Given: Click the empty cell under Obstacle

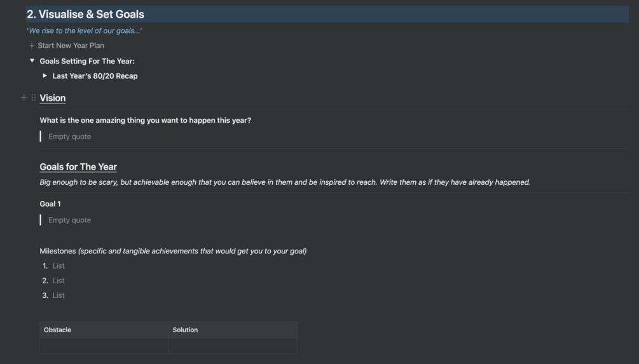Looking at the screenshot, I should [104, 346].
